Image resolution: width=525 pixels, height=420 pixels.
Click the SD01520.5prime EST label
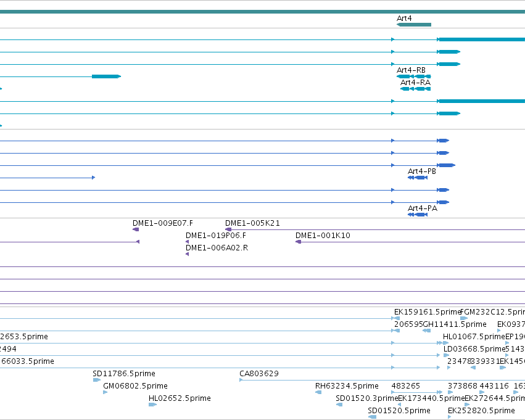pos(399,411)
